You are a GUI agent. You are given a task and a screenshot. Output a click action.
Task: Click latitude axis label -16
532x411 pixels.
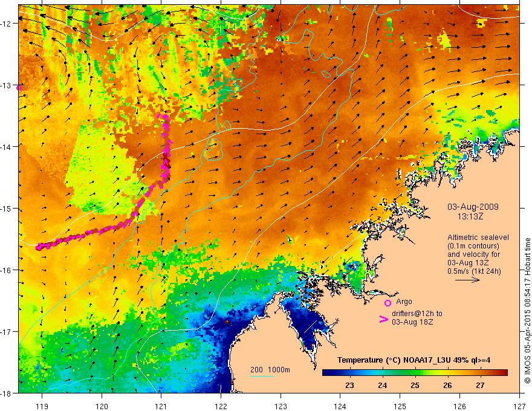tap(6, 270)
